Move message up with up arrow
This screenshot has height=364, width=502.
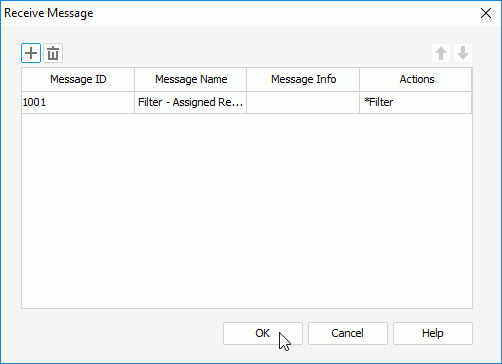click(x=441, y=53)
